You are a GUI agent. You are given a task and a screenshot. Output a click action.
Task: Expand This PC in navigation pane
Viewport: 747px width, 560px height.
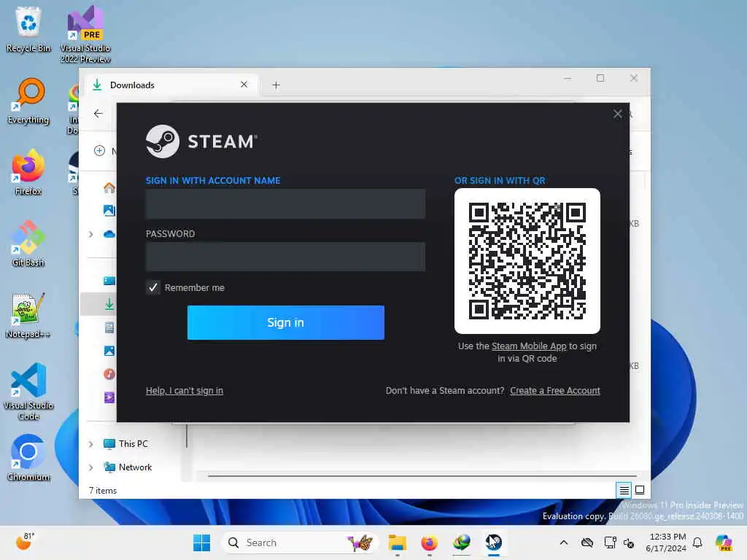tap(90, 444)
